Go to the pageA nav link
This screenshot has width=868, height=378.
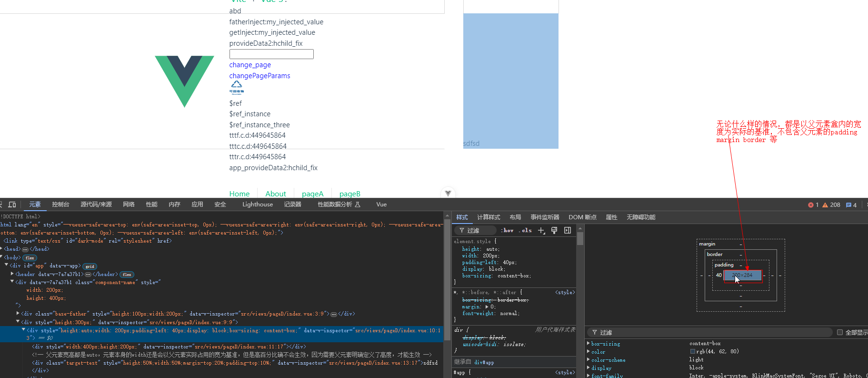[312, 194]
